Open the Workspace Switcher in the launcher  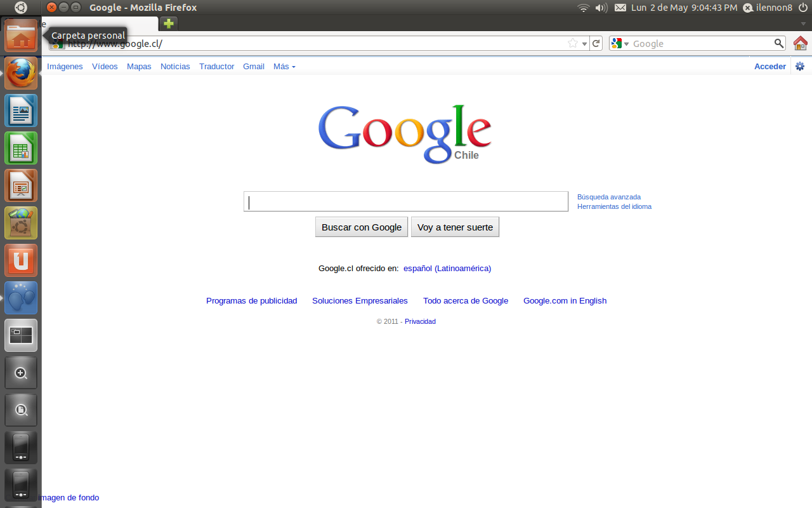click(x=21, y=335)
